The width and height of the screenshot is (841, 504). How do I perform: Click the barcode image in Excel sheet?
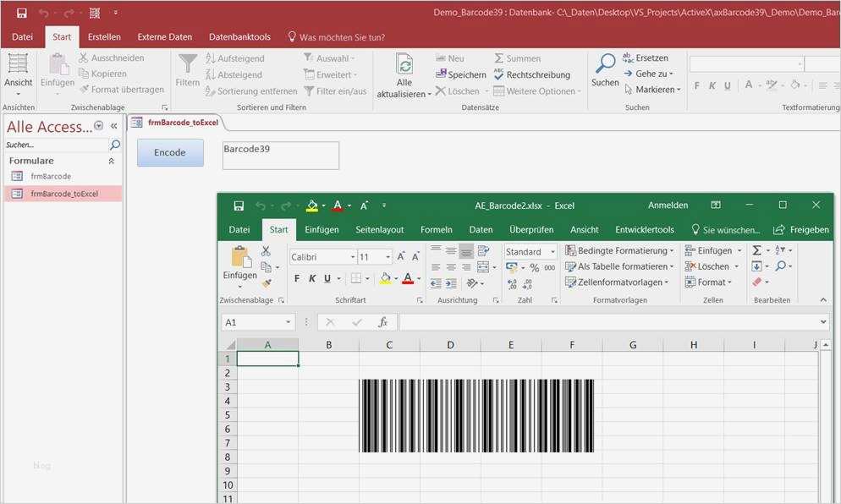pyautogui.click(x=476, y=415)
